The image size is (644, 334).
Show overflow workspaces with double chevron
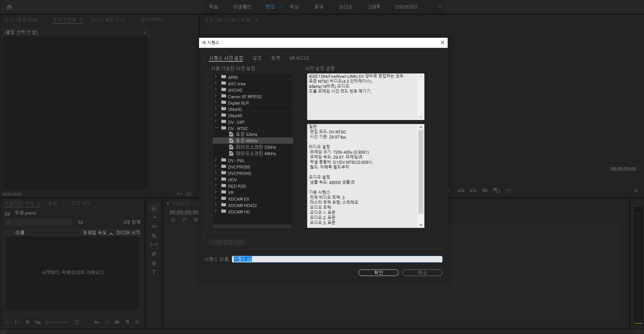(x=440, y=6)
